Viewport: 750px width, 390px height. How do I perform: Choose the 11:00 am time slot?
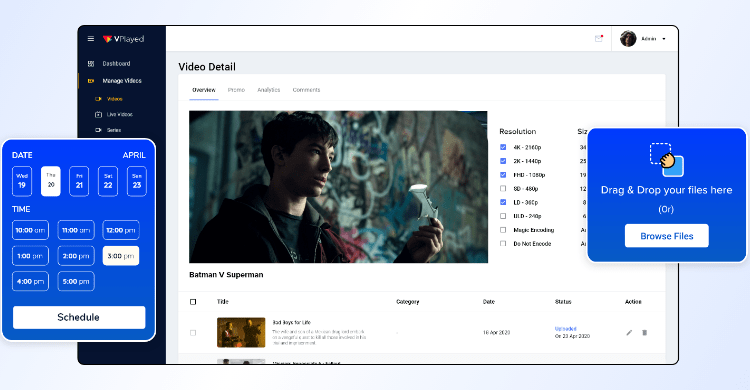point(76,230)
